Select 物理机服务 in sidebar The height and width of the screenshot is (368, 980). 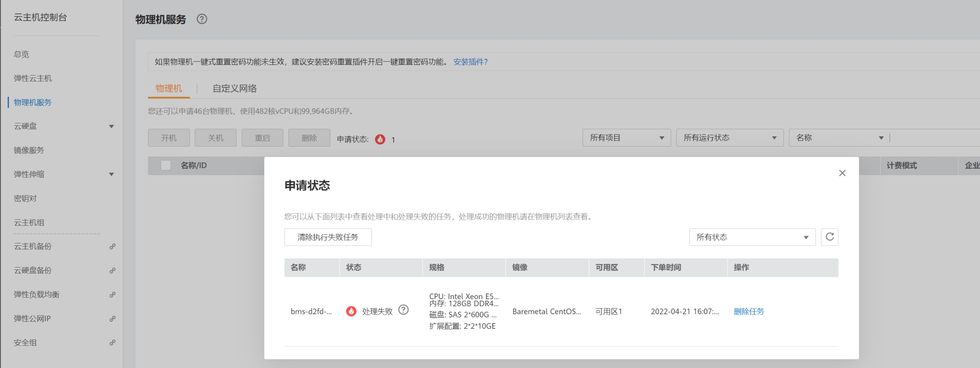[32, 102]
